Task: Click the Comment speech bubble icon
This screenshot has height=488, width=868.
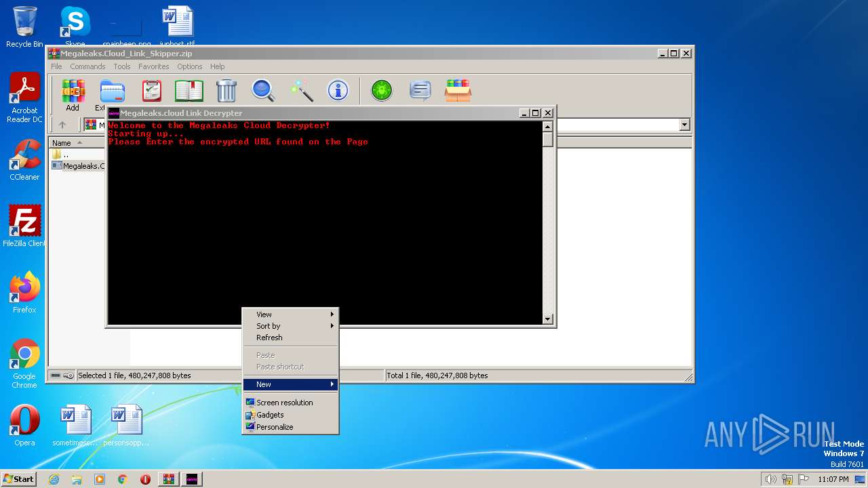Action: pos(420,90)
